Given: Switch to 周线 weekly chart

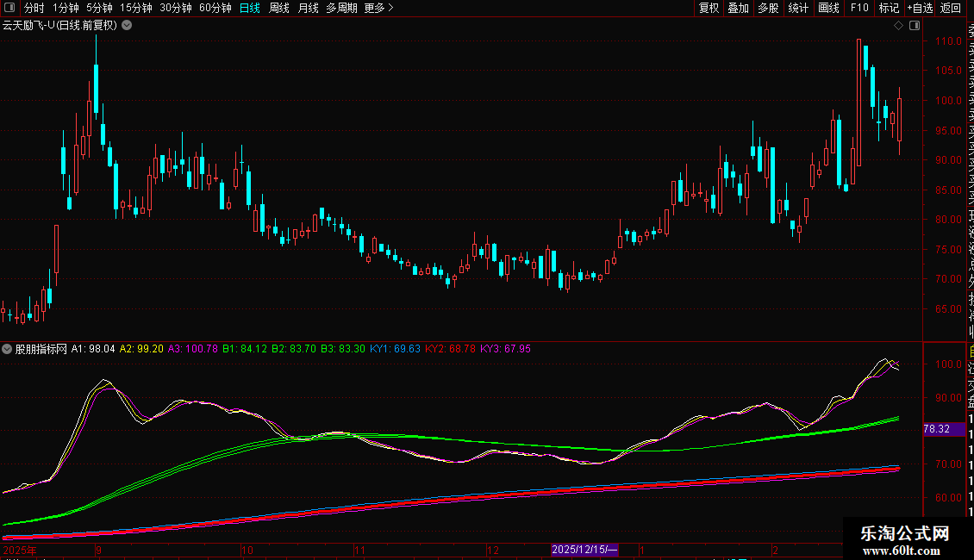Looking at the screenshot, I should click(279, 8).
